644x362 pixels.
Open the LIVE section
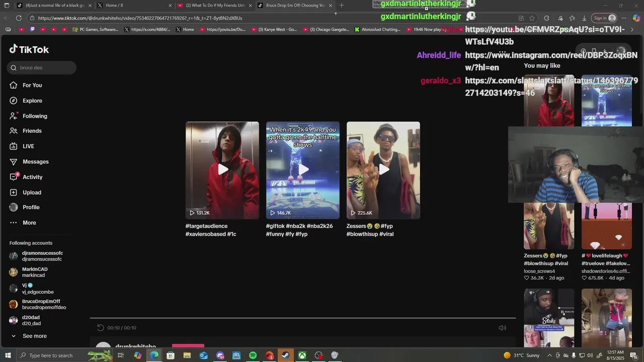pos(28,146)
